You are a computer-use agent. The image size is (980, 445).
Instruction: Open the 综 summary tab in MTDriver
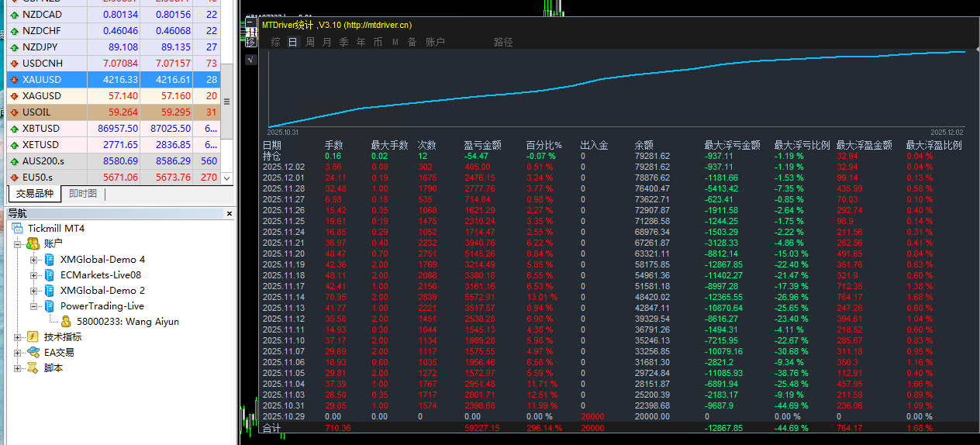(276, 42)
